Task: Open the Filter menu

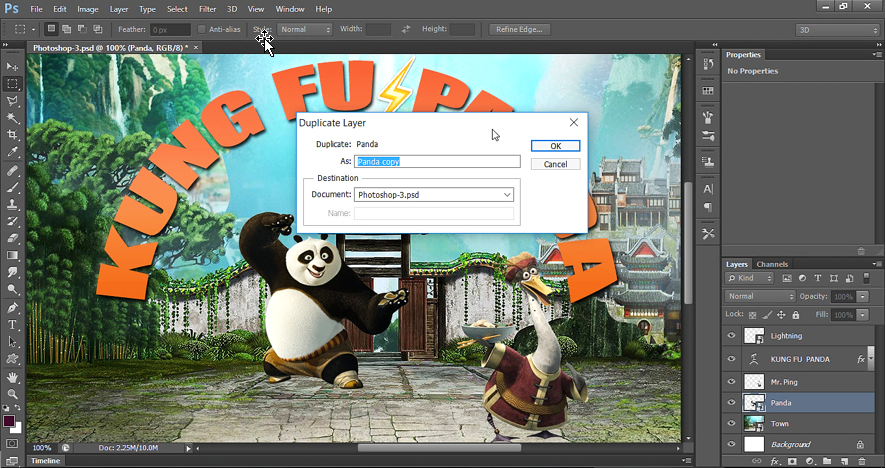Action: click(x=207, y=9)
